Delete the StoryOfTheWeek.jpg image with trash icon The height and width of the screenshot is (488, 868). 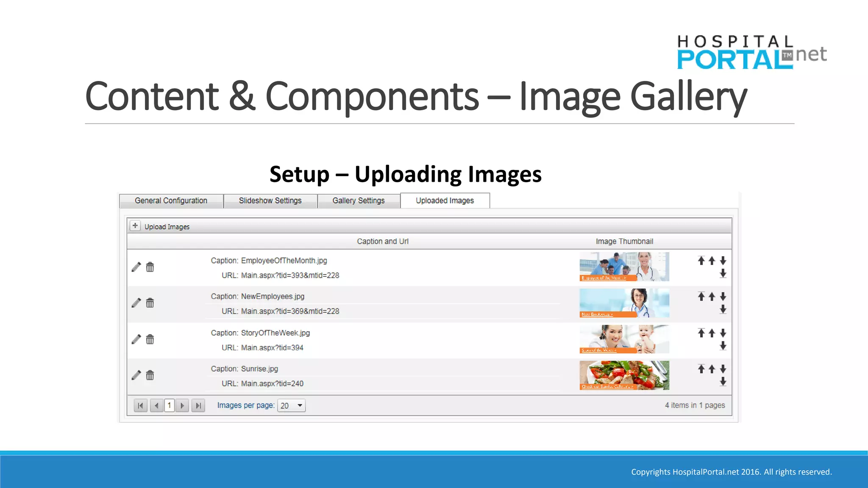coord(150,339)
